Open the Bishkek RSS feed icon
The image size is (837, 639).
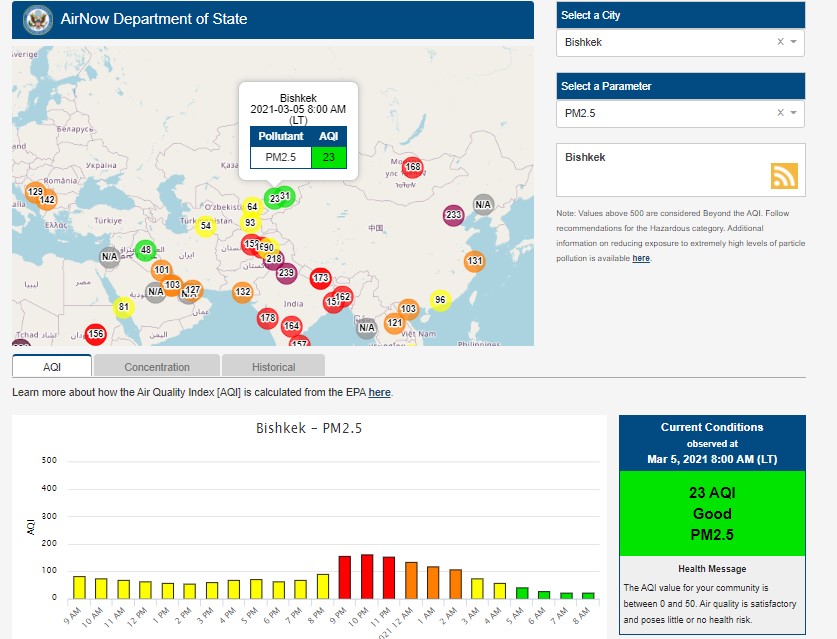tap(784, 175)
